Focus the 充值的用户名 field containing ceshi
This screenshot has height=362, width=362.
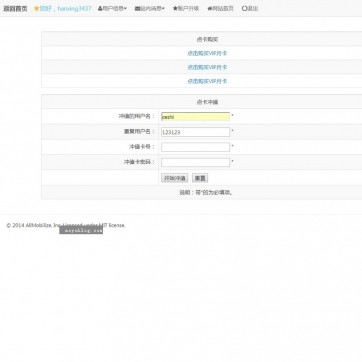pyautogui.click(x=195, y=117)
